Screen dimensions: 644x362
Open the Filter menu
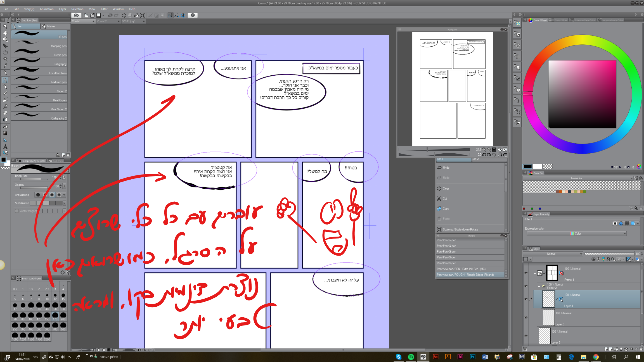(104, 9)
